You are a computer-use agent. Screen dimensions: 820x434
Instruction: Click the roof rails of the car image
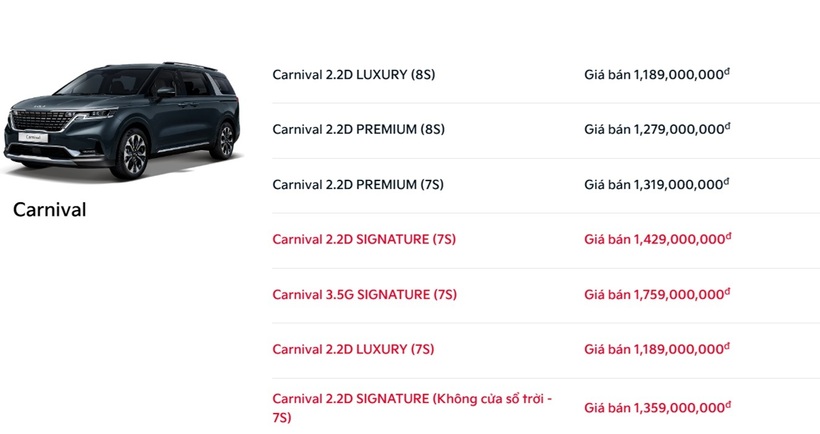(190, 66)
